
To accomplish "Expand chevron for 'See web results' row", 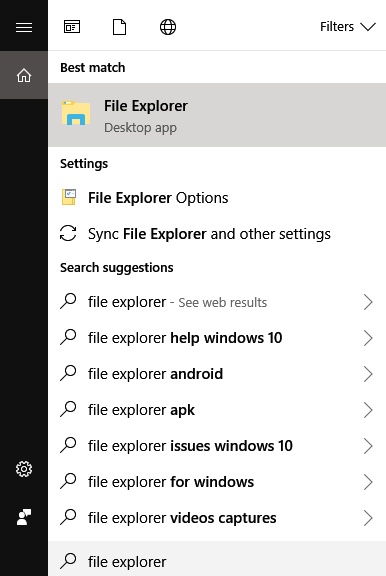I will coord(368,302).
